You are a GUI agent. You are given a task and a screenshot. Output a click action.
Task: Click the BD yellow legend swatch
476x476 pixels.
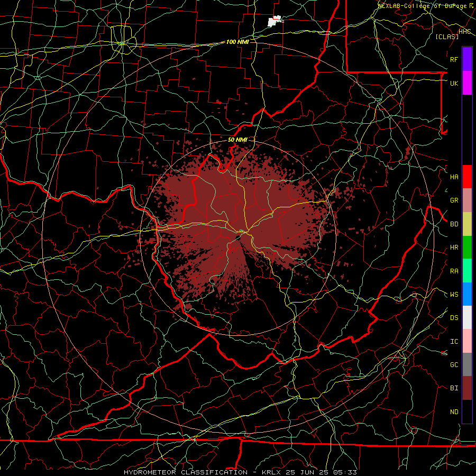tap(467, 224)
